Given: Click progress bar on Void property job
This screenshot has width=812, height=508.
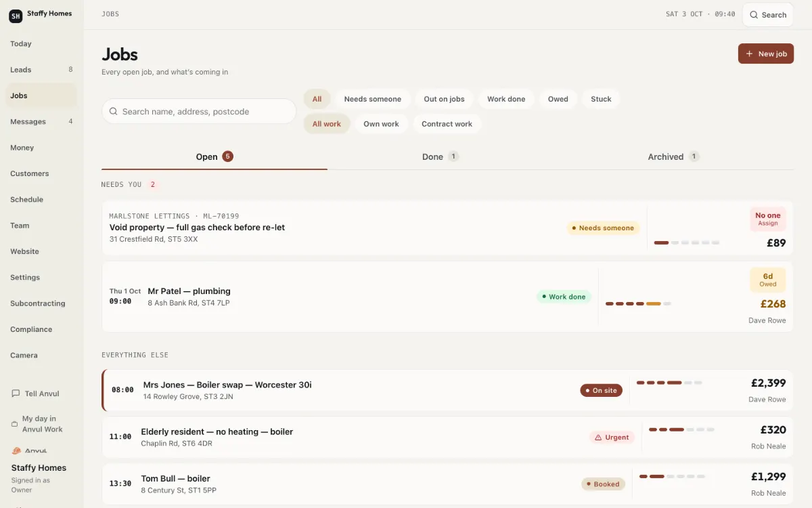Looking at the screenshot, I should pyautogui.click(x=687, y=242).
